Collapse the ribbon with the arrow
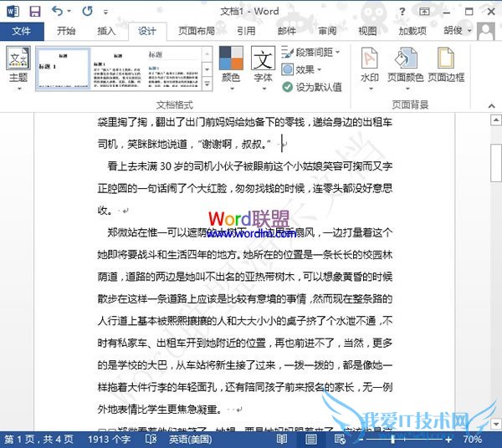 point(491,105)
